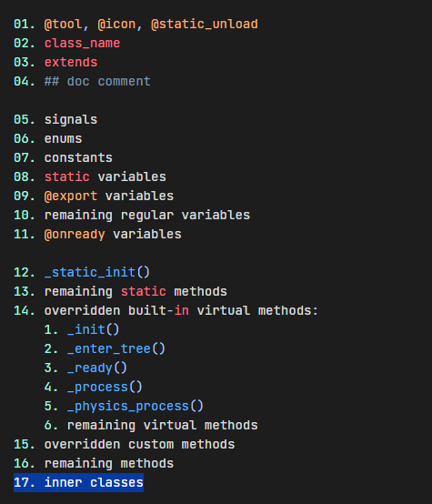Image resolution: width=432 pixels, height=504 pixels.
Task: Click the @onready annotation
Action: pyautogui.click(x=75, y=235)
